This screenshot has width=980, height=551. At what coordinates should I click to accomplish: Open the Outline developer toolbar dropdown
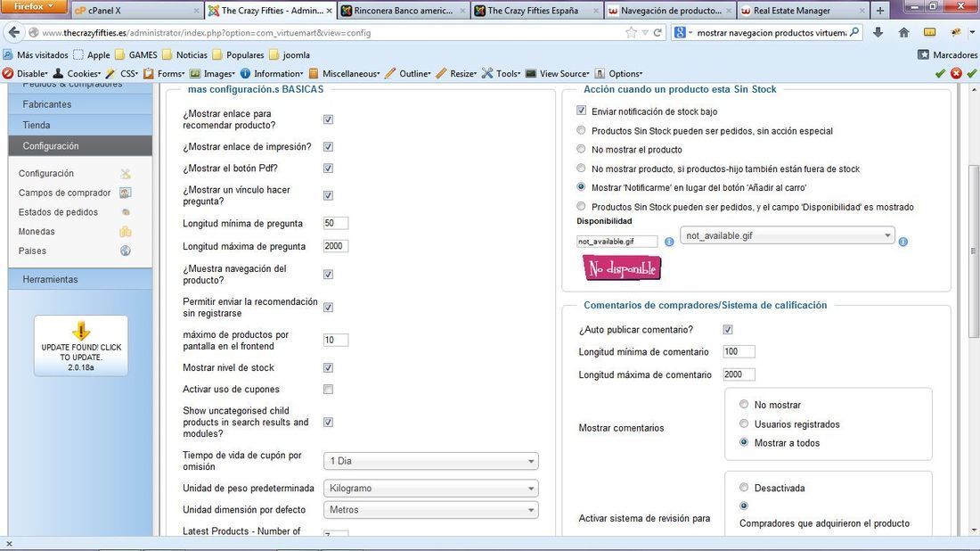click(408, 74)
